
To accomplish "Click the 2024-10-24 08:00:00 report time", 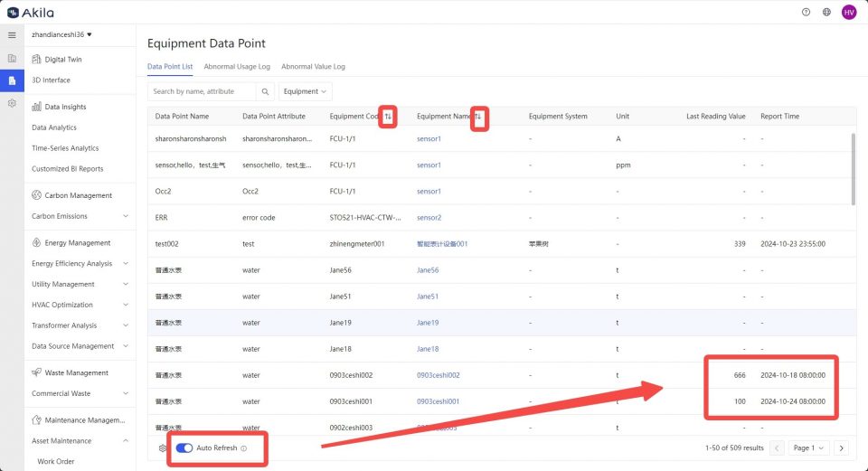I will tap(793, 401).
